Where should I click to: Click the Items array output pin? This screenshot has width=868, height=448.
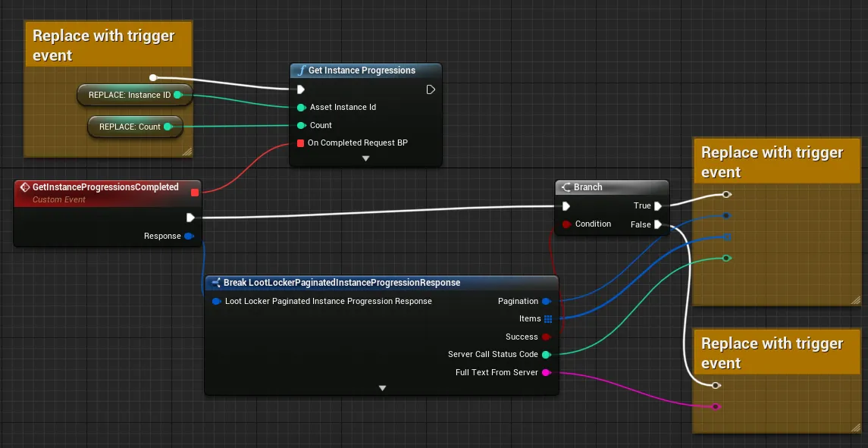click(x=548, y=319)
